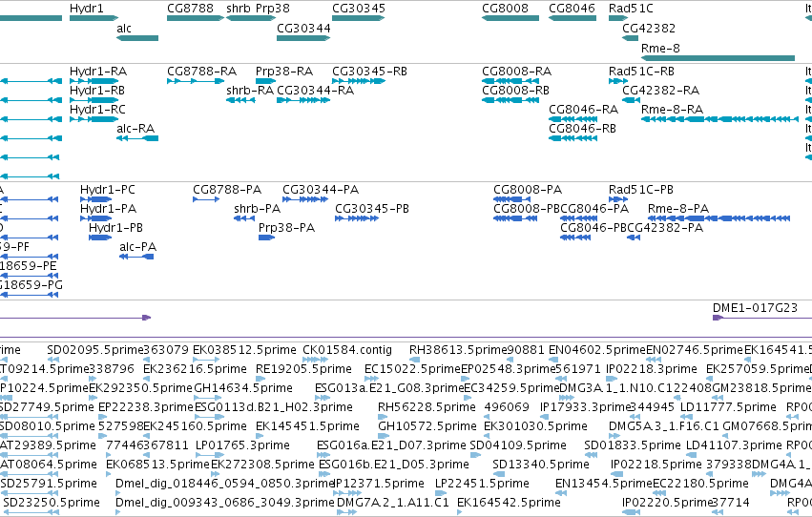Open transcript CG30344-RA
This screenshot has width=812, height=517.
click(316, 90)
